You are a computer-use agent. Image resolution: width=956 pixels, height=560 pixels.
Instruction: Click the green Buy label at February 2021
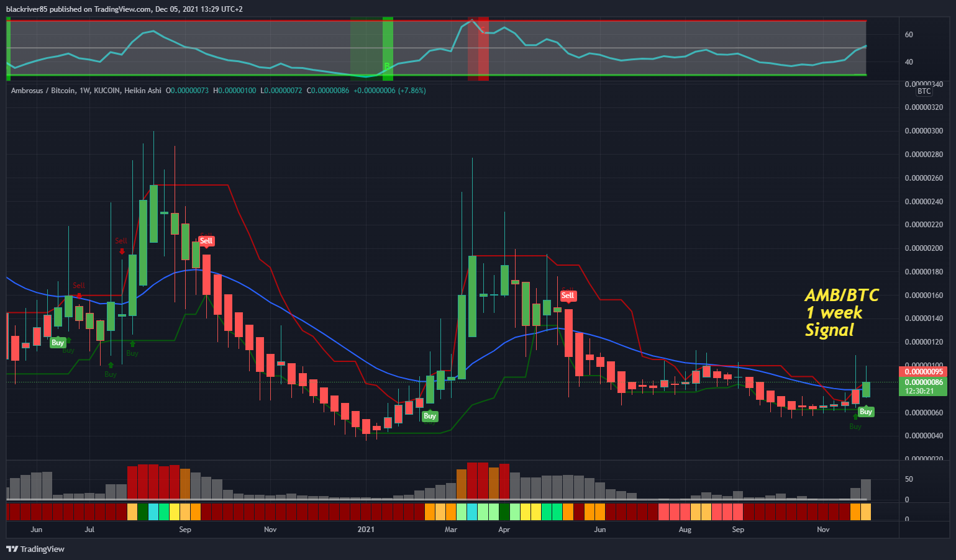pyautogui.click(x=430, y=416)
